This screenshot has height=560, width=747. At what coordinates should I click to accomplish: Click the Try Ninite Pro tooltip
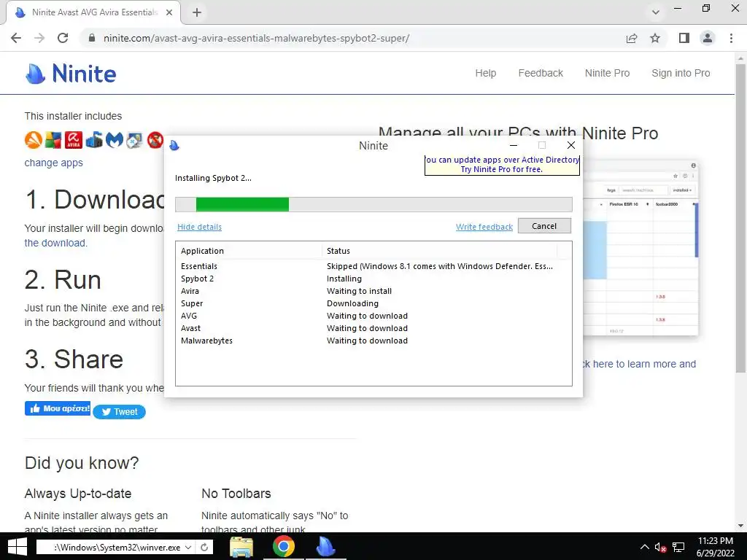[x=502, y=165]
